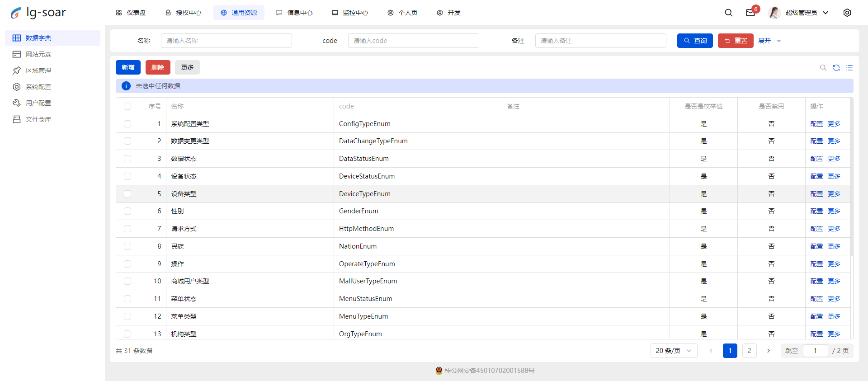The height and width of the screenshot is (381, 868).
Task: Open the 20 条/页 page size dropdown
Action: point(674,351)
